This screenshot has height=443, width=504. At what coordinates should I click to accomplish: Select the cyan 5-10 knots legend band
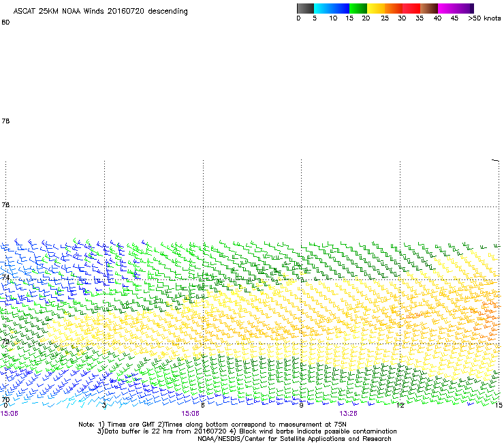coord(323,8)
